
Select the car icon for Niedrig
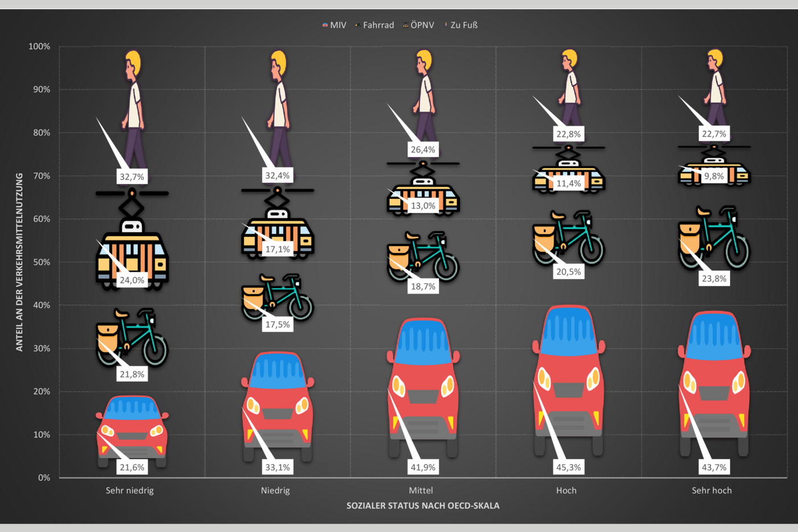tap(278, 407)
